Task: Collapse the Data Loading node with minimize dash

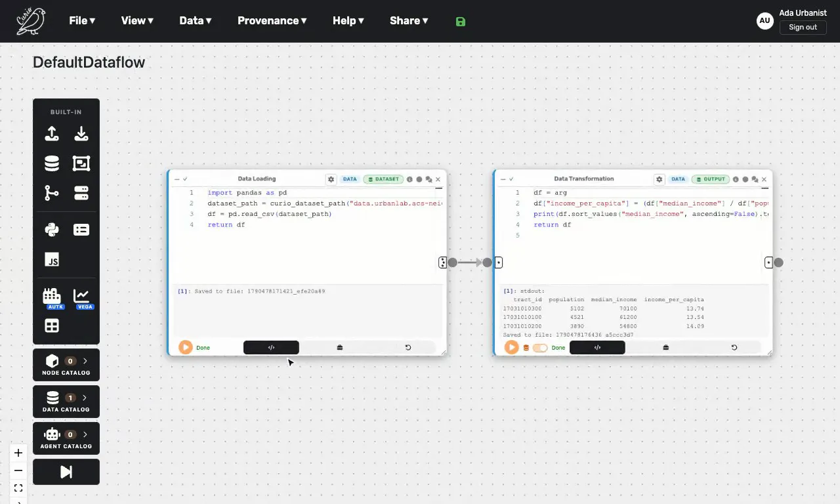Action: (x=177, y=179)
